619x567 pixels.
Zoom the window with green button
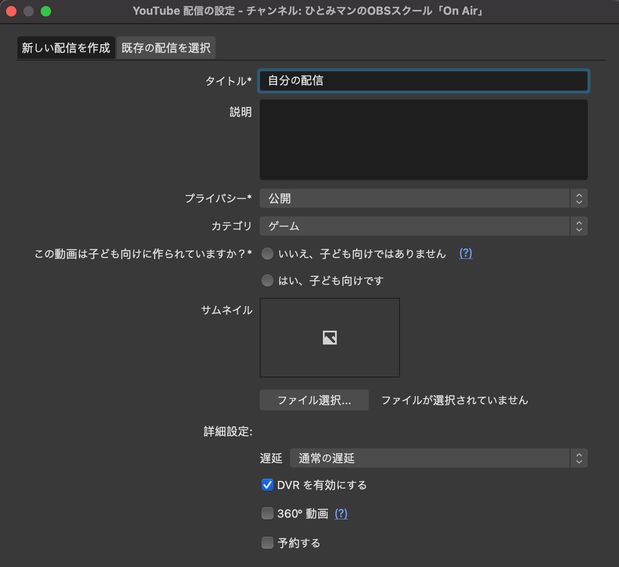pyautogui.click(x=46, y=11)
